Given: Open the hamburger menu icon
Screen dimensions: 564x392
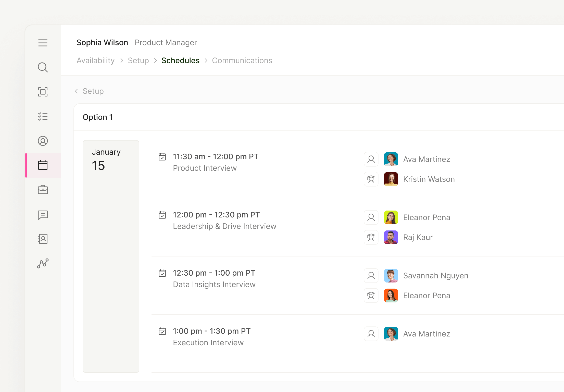Looking at the screenshot, I should (x=43, y=43).
